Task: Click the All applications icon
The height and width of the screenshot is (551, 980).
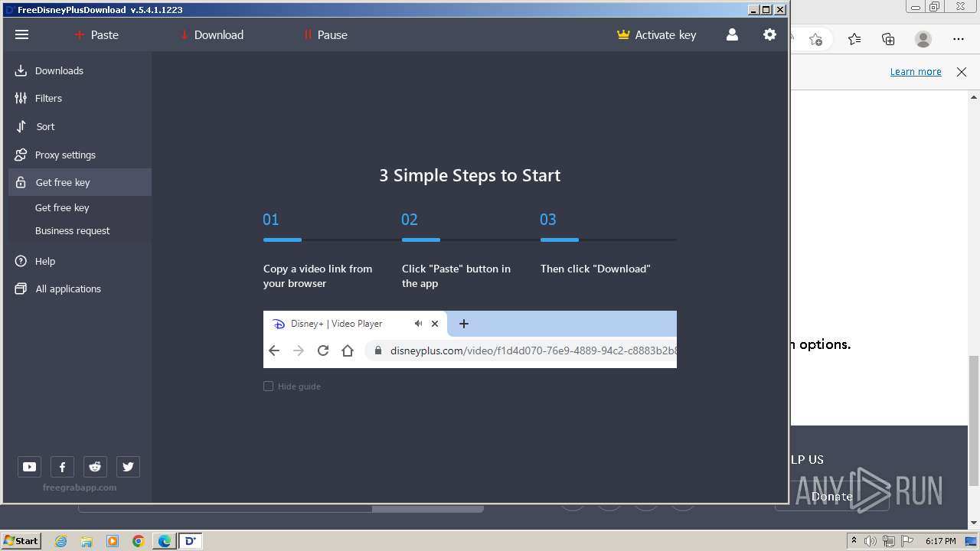Action: tap(21, 289)
